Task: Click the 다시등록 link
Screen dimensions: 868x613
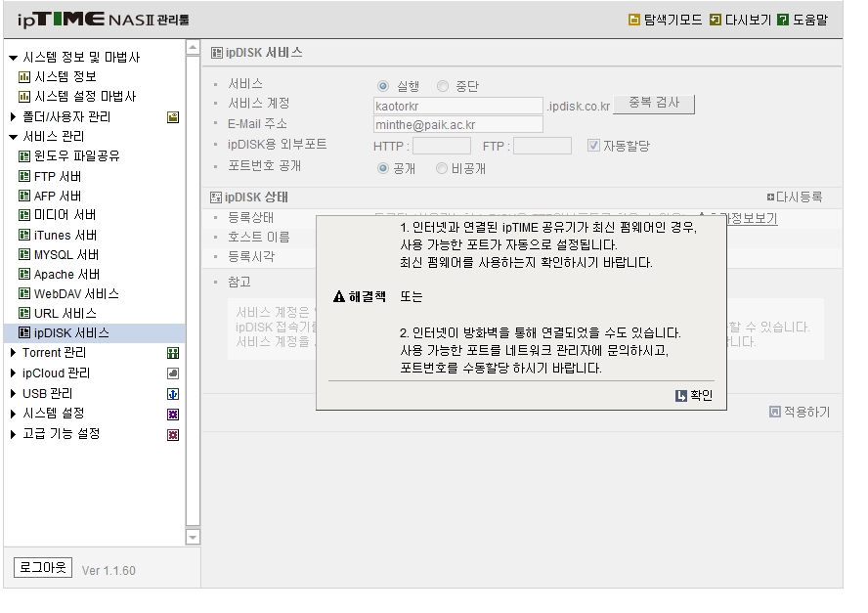Action: tap(795, 197)
